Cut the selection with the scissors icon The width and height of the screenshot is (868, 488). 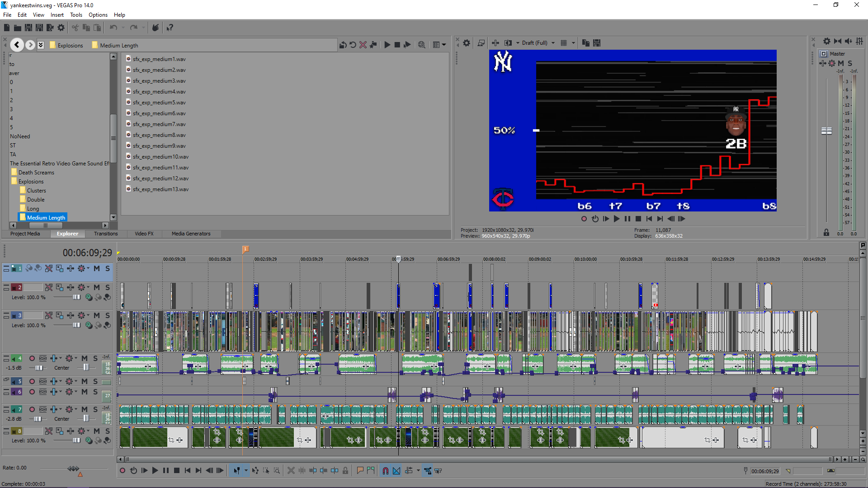pyautogui.click(x=75, y=28)
